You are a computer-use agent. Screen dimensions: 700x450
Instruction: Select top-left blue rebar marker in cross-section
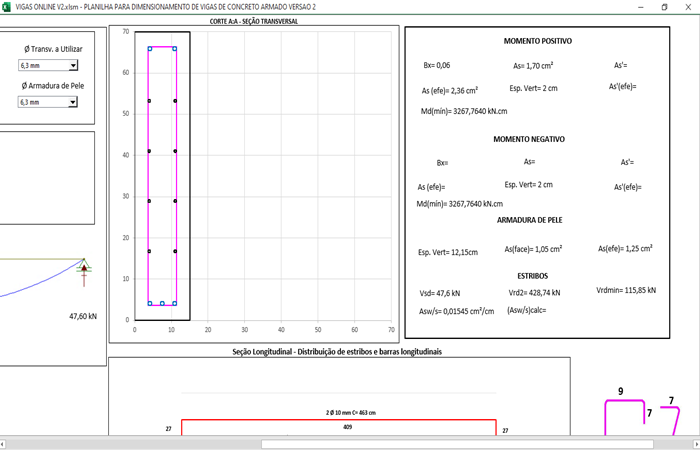[149, 48]
